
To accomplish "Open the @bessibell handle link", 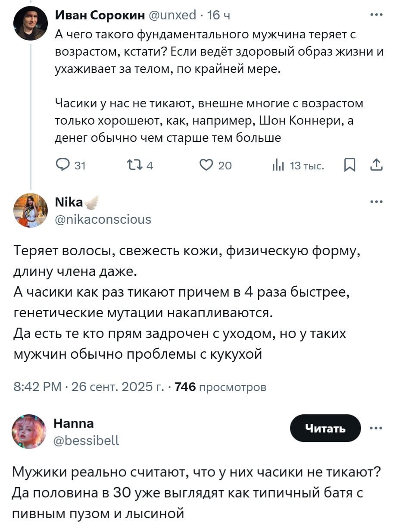I will pos(86,440).
